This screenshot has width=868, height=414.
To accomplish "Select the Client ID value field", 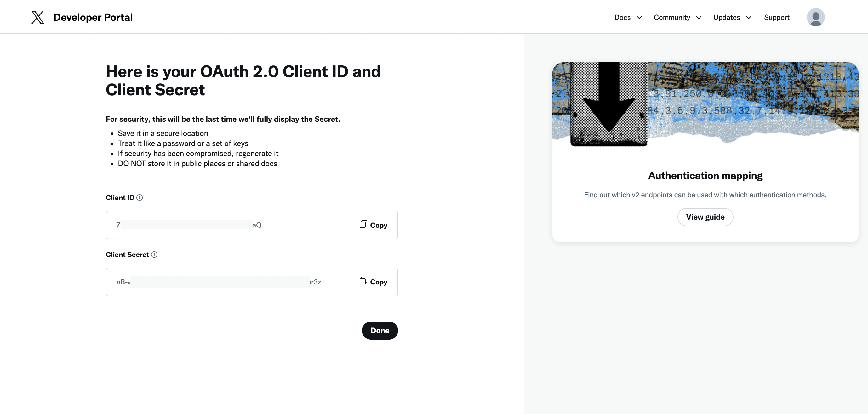I will 252,225.
